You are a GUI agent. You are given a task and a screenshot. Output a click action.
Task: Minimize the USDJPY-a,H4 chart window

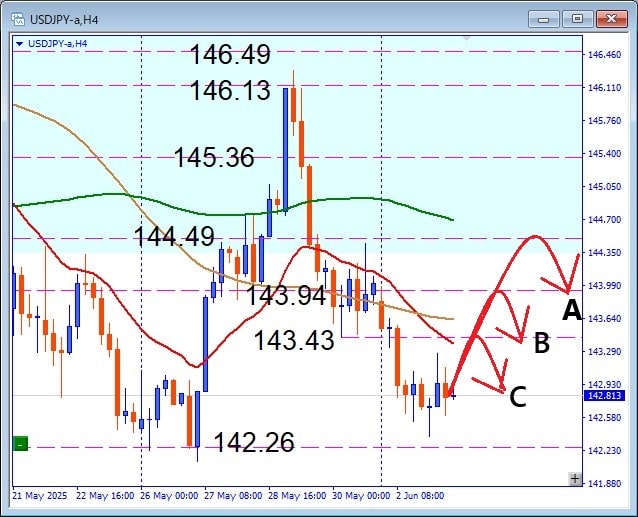tap(544, 19)
